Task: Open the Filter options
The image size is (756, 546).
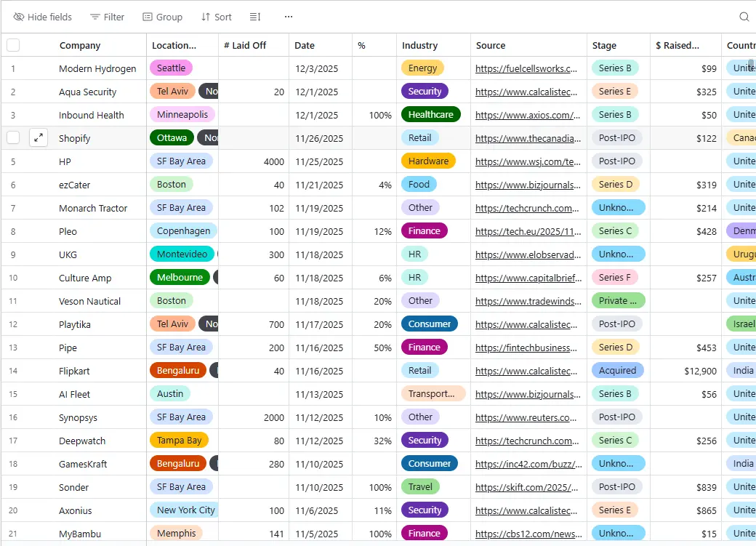Action: (x=107, y=17)
